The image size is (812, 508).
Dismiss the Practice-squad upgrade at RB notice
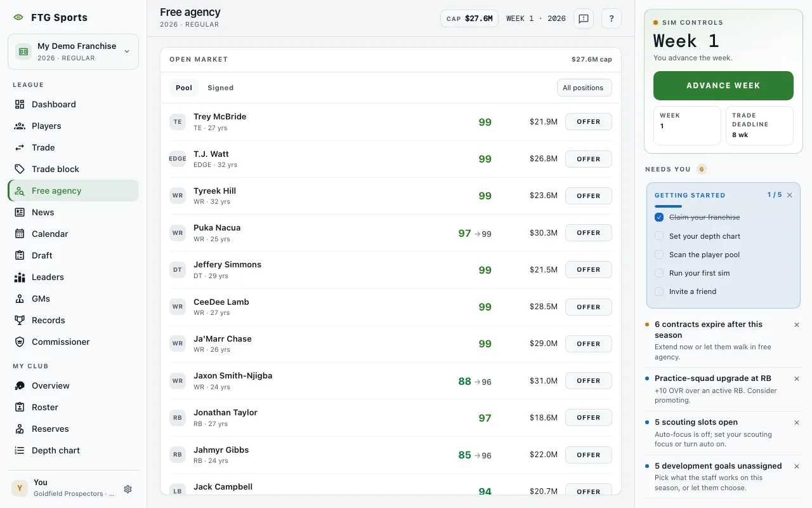tap(797, 378)
